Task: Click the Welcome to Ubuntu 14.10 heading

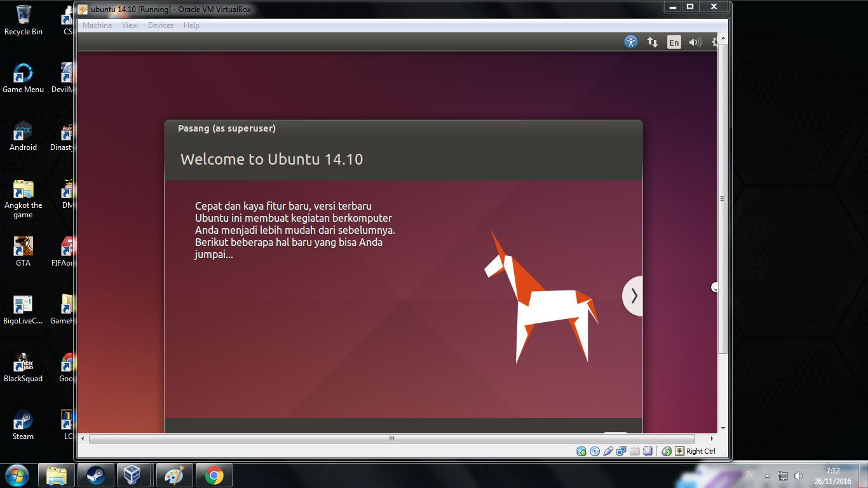Action: point(272,159)
